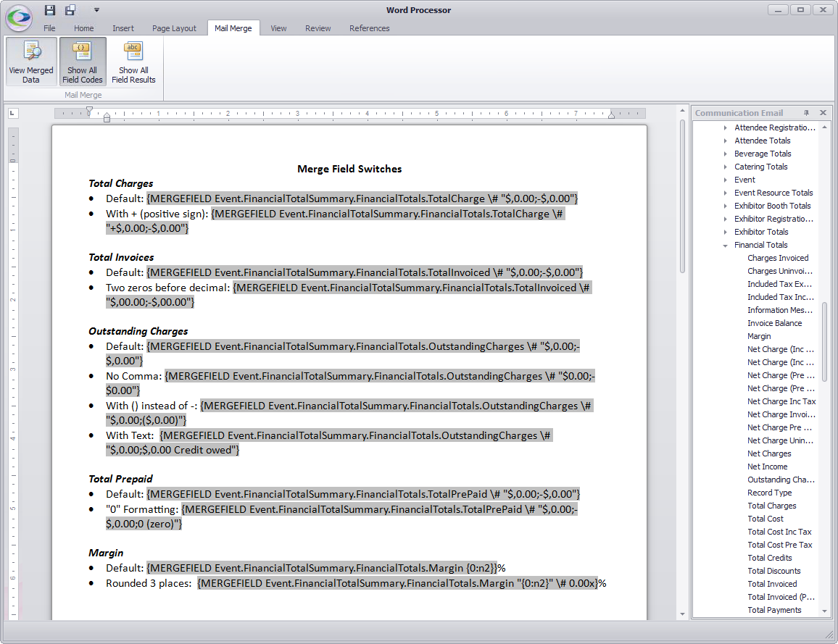Select the Mail Merge tab
The height and width of the screenshot is (644, 838).
click(233, 28)
